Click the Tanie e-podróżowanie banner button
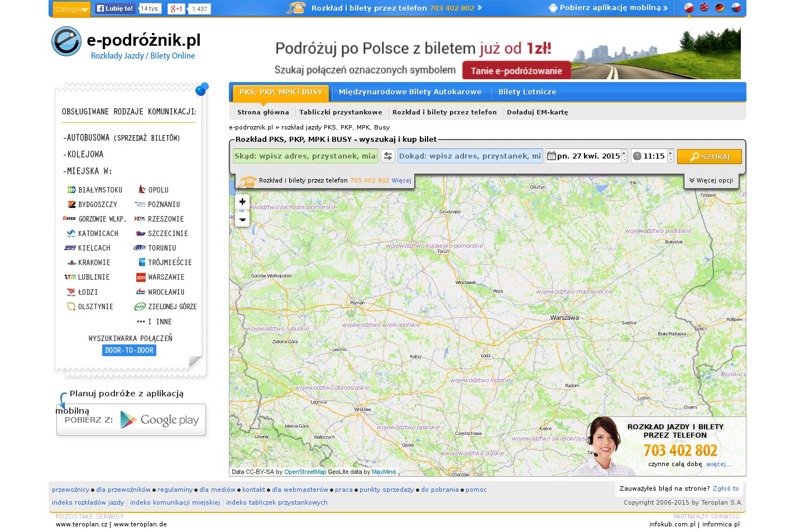The width and height of the screenshot is (795, 532). [x=516, y=71]
